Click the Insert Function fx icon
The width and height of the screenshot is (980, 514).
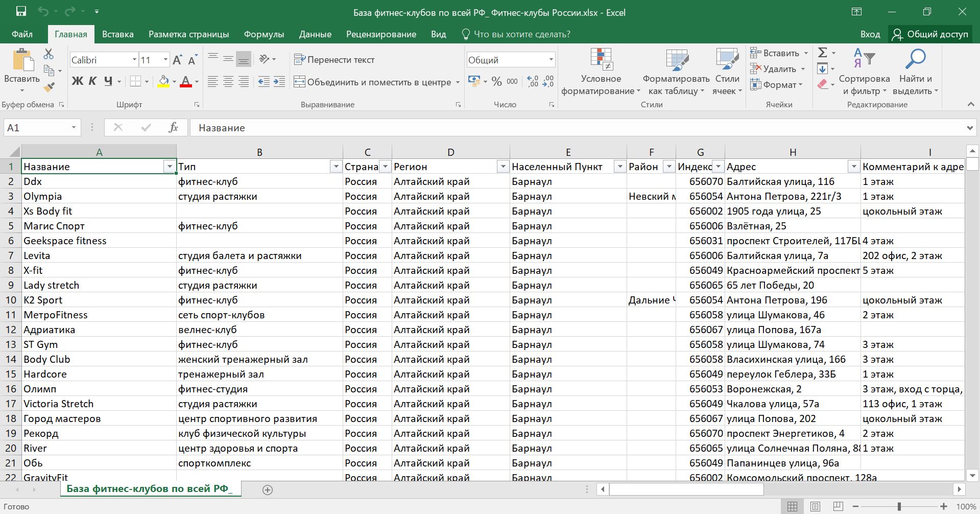(x=173, y=128)
